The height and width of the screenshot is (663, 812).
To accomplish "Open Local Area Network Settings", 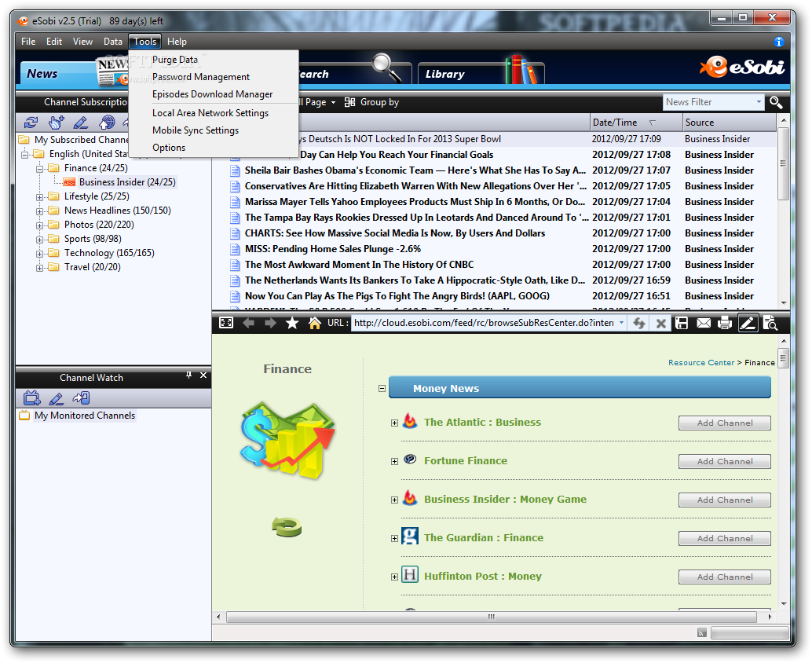I will (x=210, y=113).
